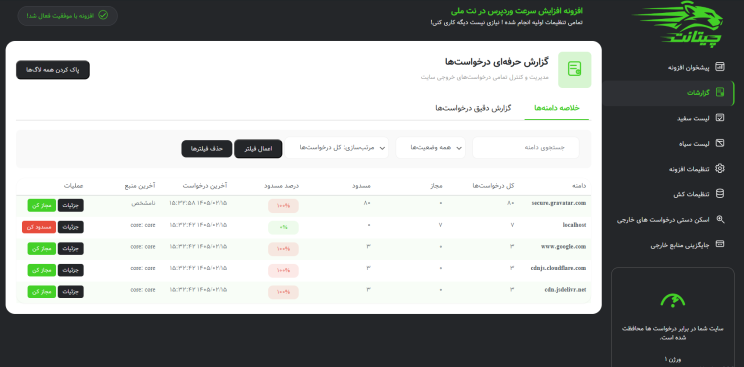
Task: Click the green checkmark in activation notice
Action: pyautogui.click(x=103, y=16)
